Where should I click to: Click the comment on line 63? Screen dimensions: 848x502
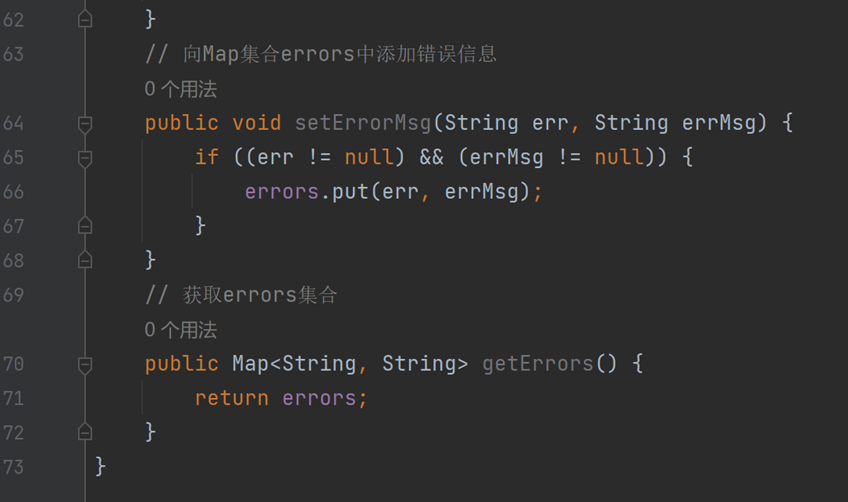(320, 54)
